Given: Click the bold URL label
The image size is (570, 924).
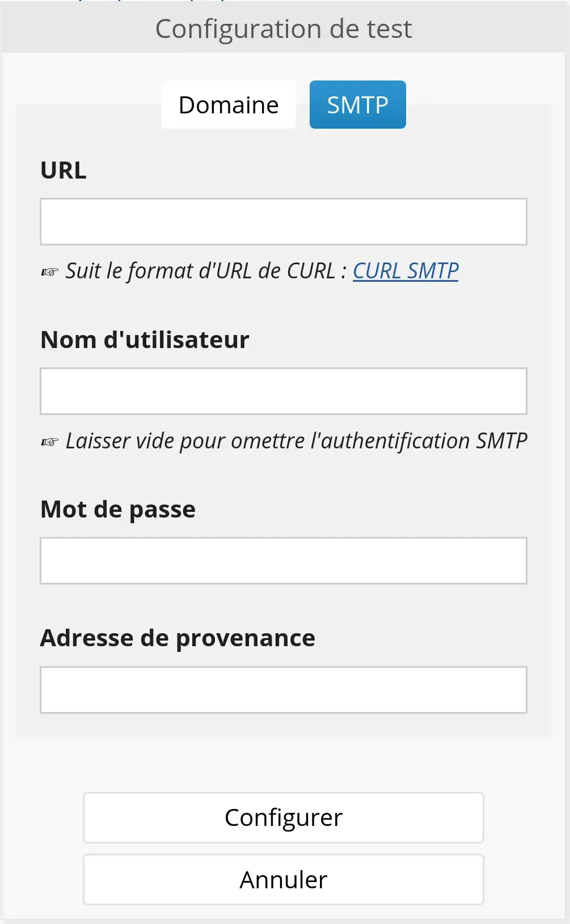Looking at the screenshot, I should (64, 171).
